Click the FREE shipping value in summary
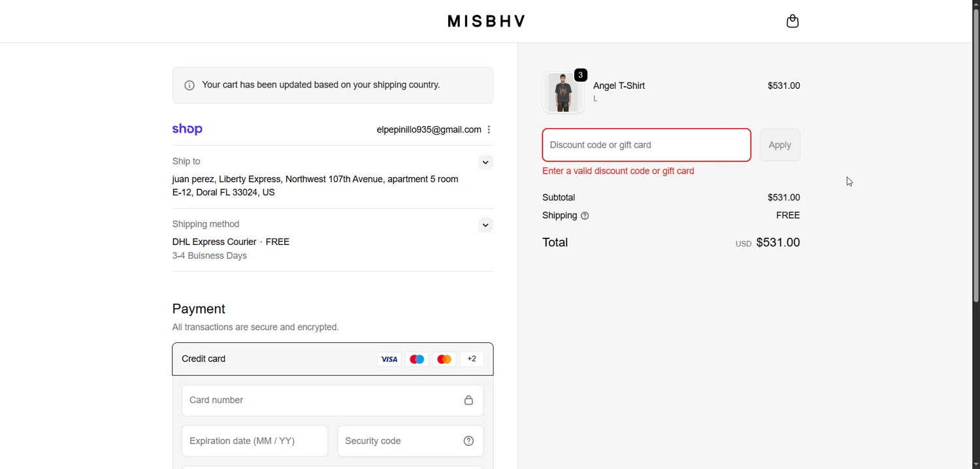Viewport: 980px width, 469px height. [x=789, y=216]
